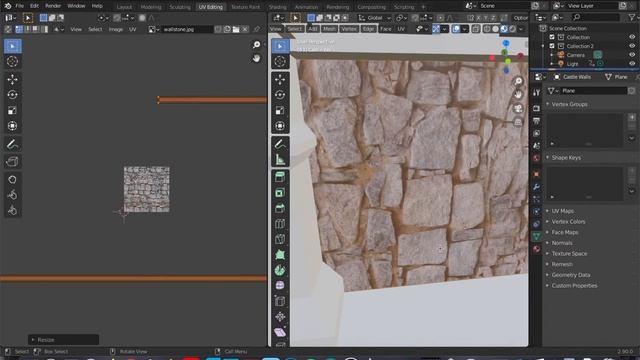Screen dimensions: 640x360
Task: Select the Bevel tool
Action: (280, 208)
